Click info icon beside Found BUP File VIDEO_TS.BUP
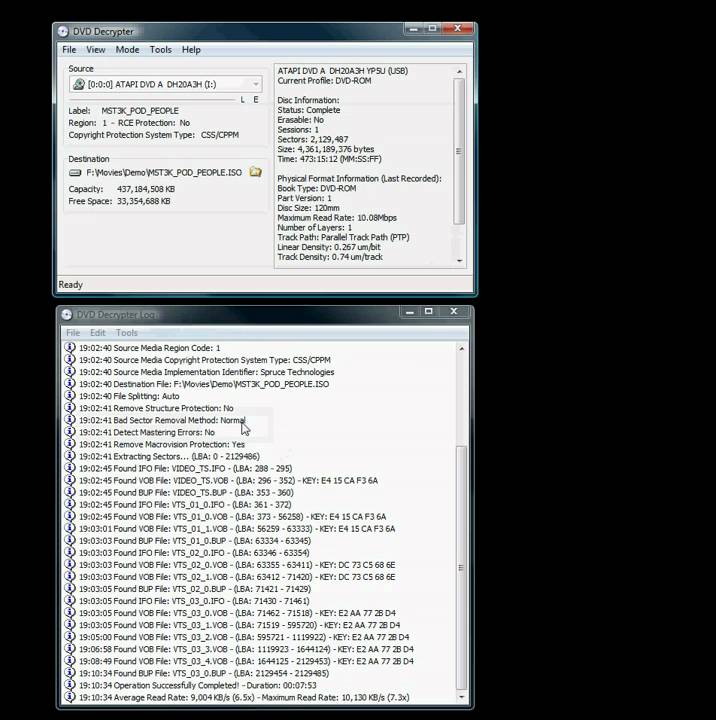This screenshot has width=716, height=720. pos(70,492)
